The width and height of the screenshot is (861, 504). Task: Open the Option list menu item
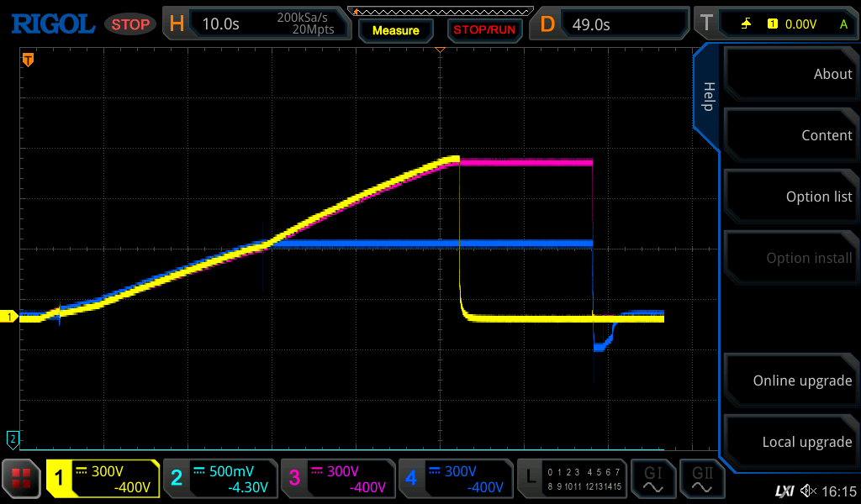tap(790, 197)
